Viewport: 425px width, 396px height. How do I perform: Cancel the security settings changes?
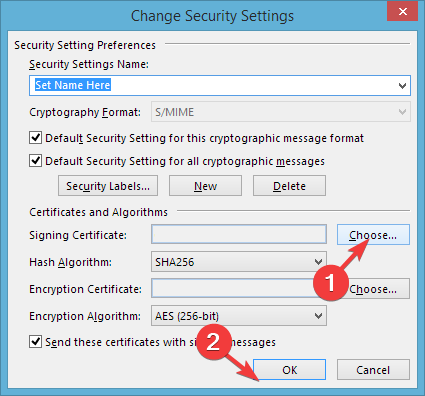pyautogui.click(x=373, y=370)
